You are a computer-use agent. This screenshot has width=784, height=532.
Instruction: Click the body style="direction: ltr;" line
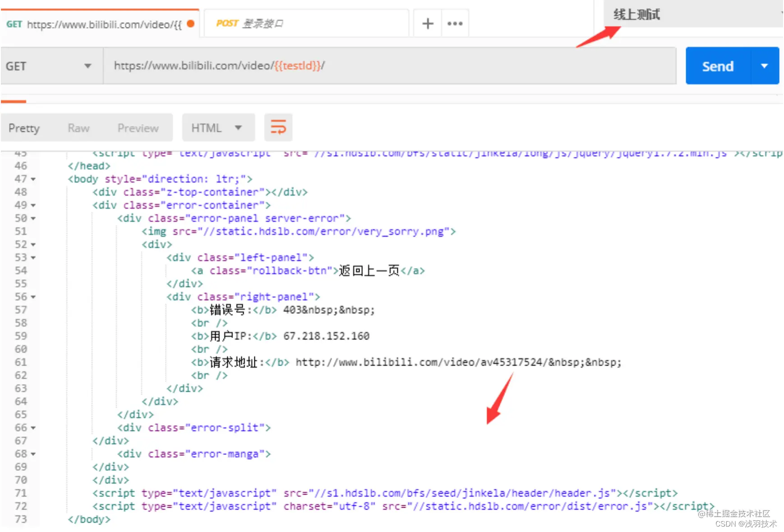coord(160,179)
